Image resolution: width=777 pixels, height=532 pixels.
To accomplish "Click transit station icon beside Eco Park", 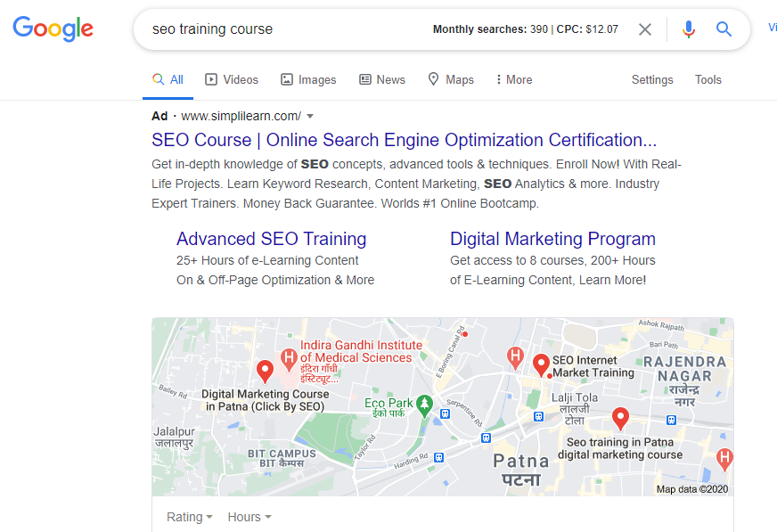I will 445,413.
